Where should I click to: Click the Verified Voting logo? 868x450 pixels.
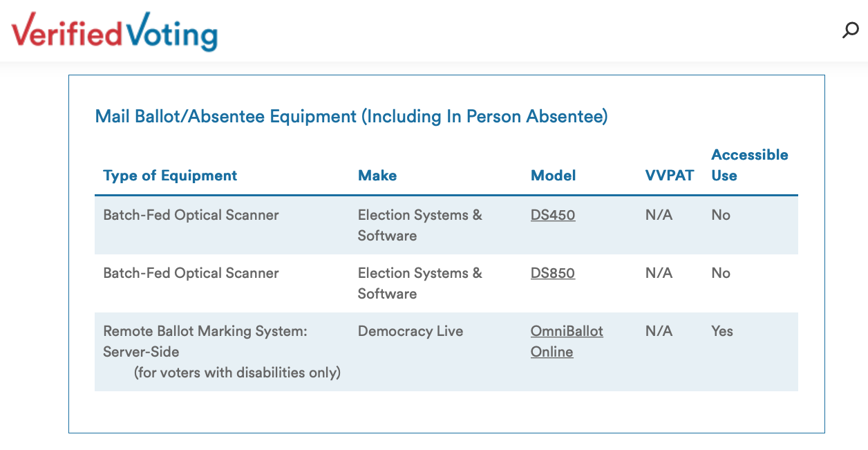pos(114,32)
